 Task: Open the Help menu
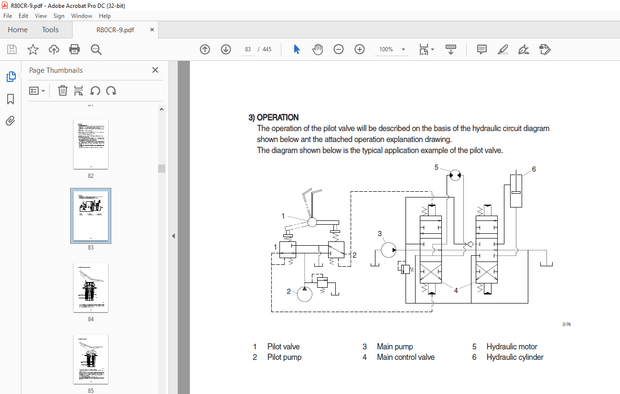[x=104, y=16]
